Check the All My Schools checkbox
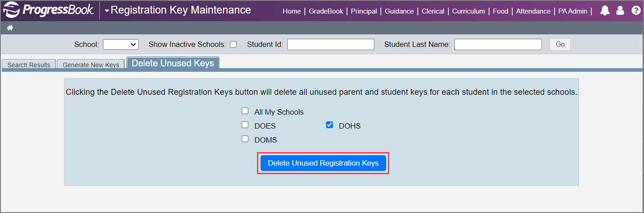 point(245,111)
